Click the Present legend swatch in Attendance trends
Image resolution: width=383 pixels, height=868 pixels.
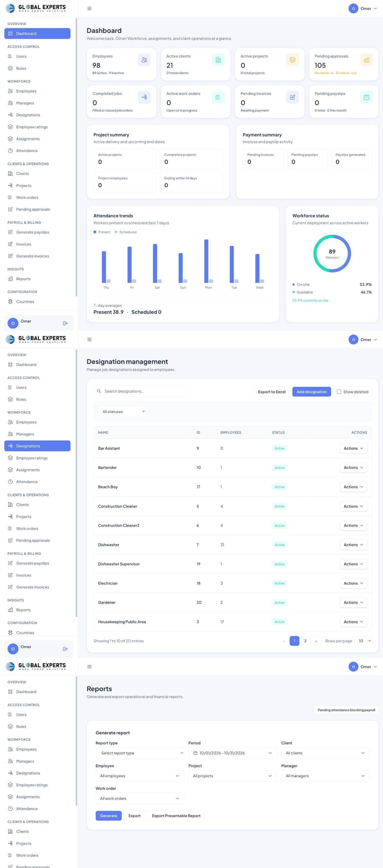[x=95, y=232]
